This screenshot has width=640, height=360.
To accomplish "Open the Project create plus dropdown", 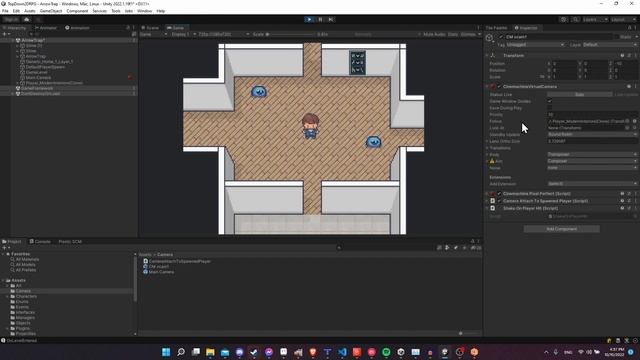I will (6, 248).
